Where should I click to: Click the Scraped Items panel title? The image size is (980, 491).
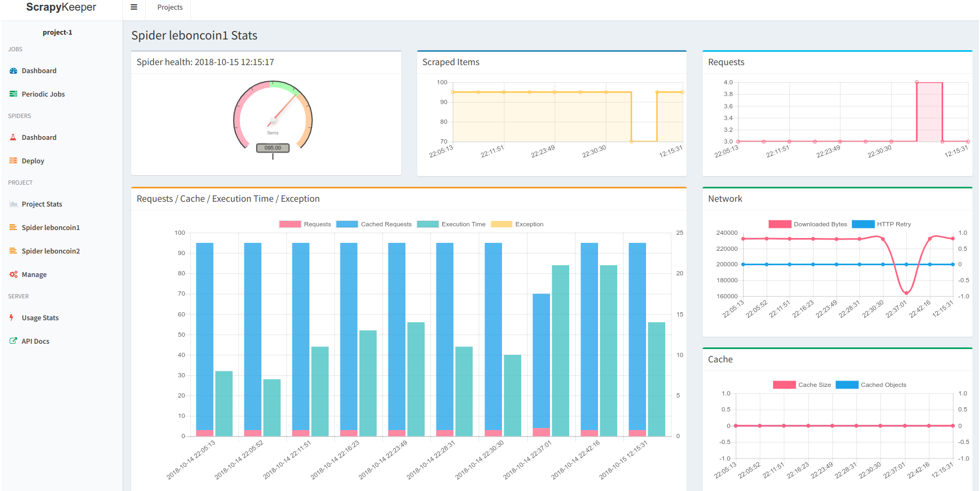(x=451, y=62)
